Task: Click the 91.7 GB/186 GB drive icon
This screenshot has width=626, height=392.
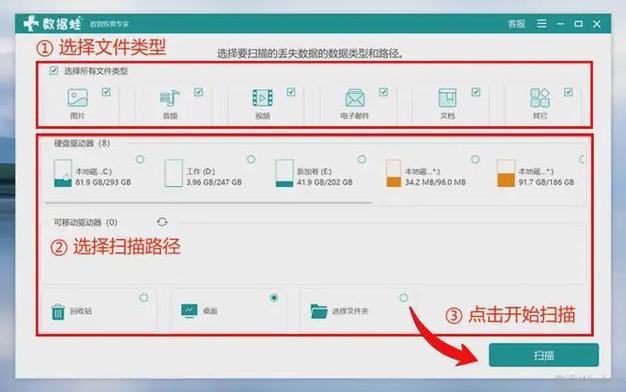Action: coord(506,173)
